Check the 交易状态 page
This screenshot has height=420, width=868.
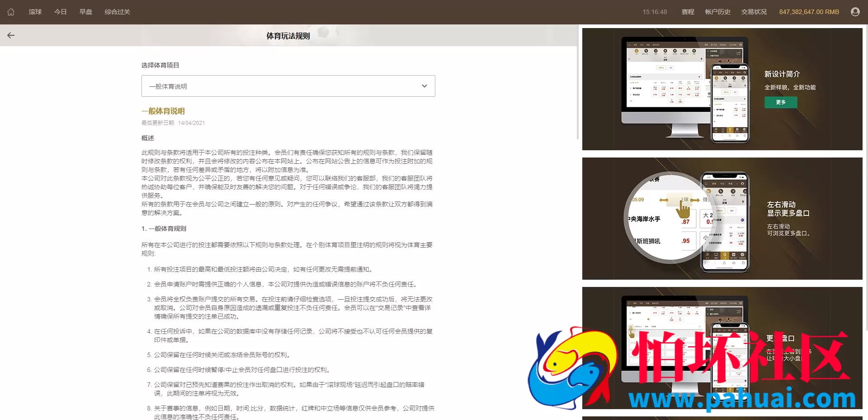[x=754, y=12]
